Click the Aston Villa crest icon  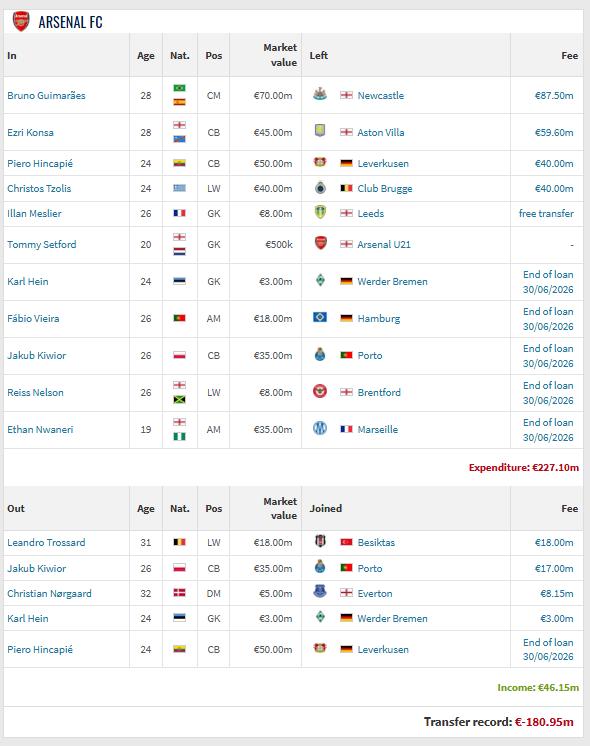click(320, 131)
